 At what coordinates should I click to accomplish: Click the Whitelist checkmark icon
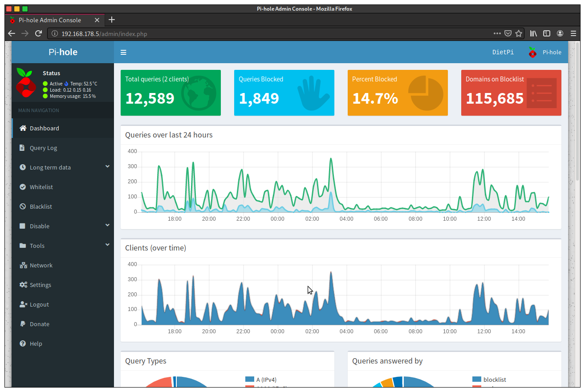point(23,187)
